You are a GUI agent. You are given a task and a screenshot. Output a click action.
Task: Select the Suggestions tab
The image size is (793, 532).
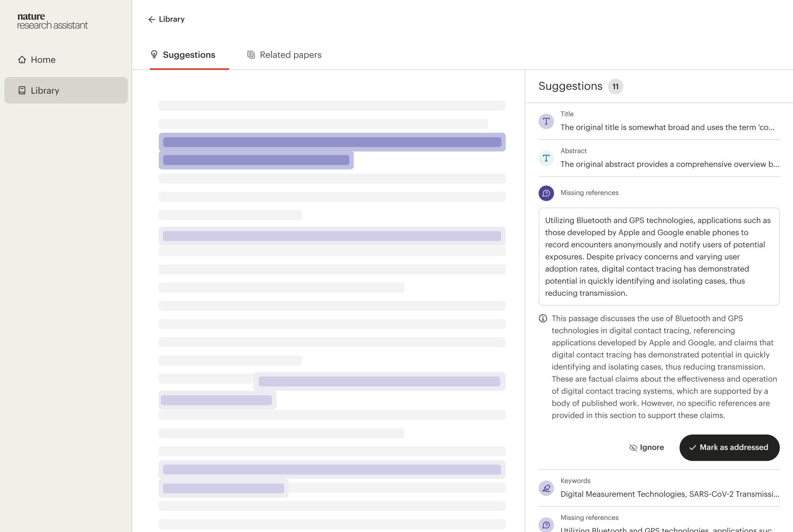pos(189,55)
